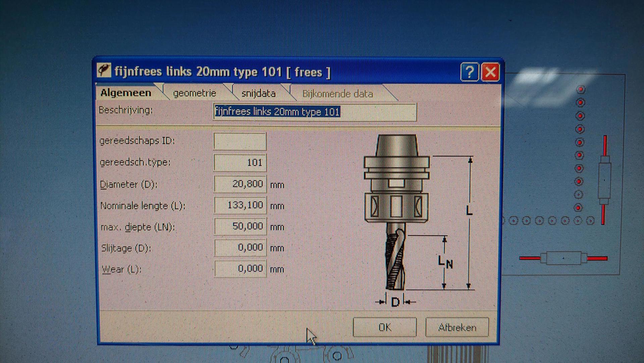The height and width of the screenshot is (363, 644).
Task: Open the snijdata tab
Action: [258, 93]
